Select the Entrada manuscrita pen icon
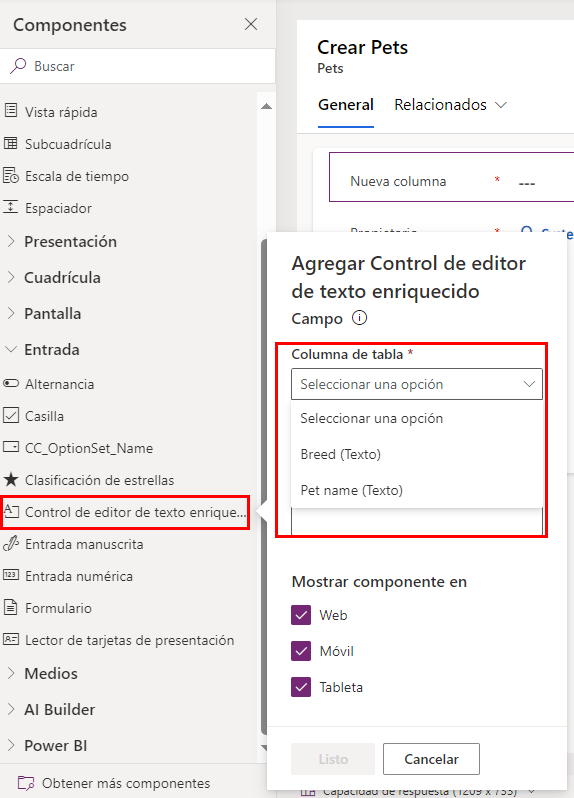Image resolution: width=574 pixels, height=798 pixels. (x=11, y=544)
